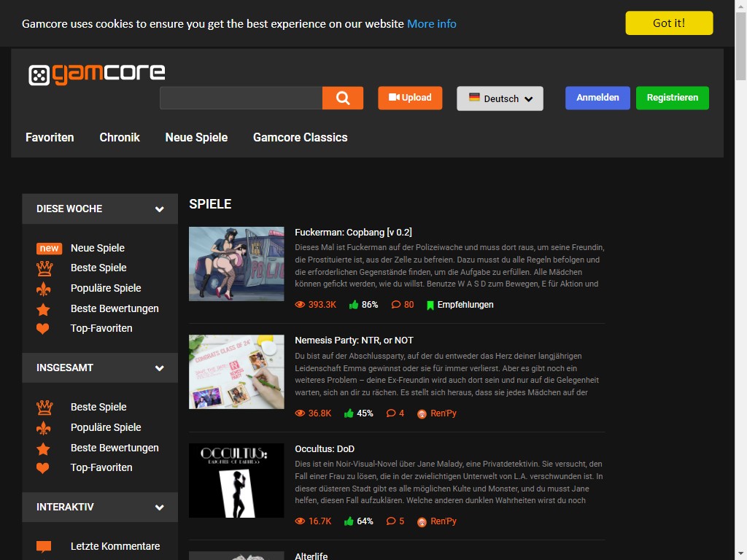Open Populäre Spiele under Insgesamt
This screenshot has height=560, width=747.
106,428
